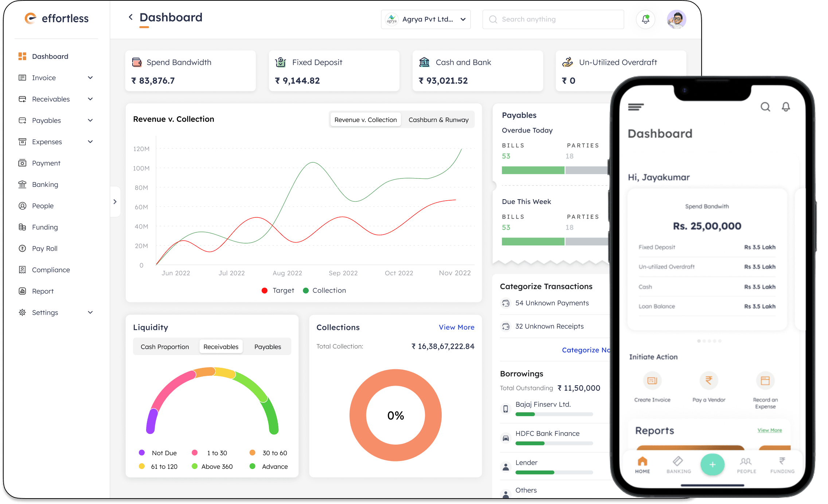Image resolution: width=828 pixels, height=504 pixels.
Task: Select the Banking icon in the sidebar
Action: (23, 184)
